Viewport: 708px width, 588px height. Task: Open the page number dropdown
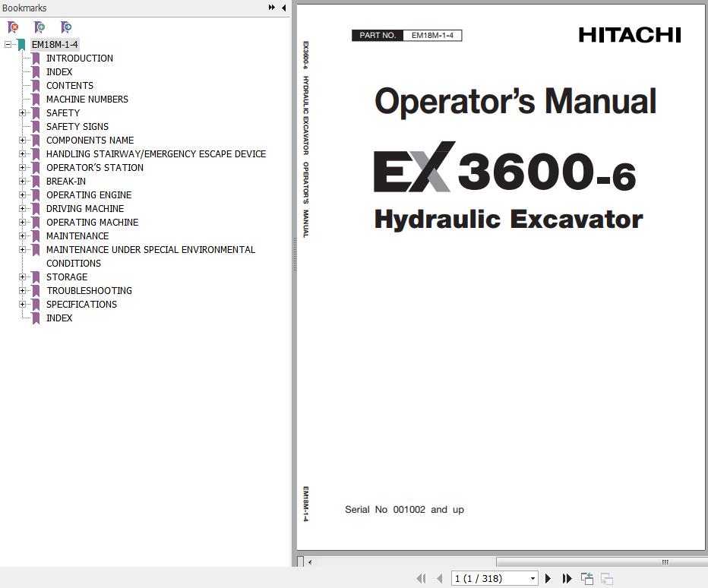pyautogui.click(x=533, y=579)
